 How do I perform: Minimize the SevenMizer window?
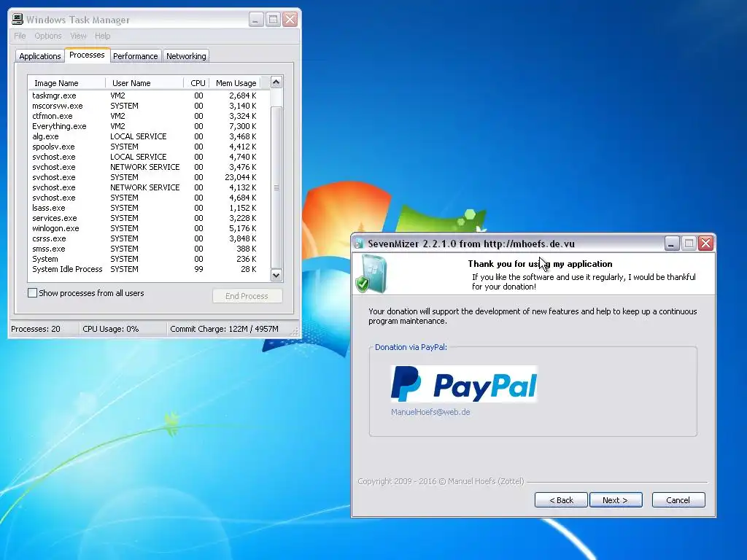671,244
